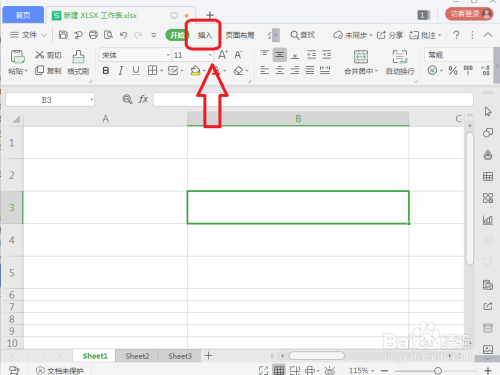Open the font size 11 dropdown

pyautogui.click(x=210, y=55)
